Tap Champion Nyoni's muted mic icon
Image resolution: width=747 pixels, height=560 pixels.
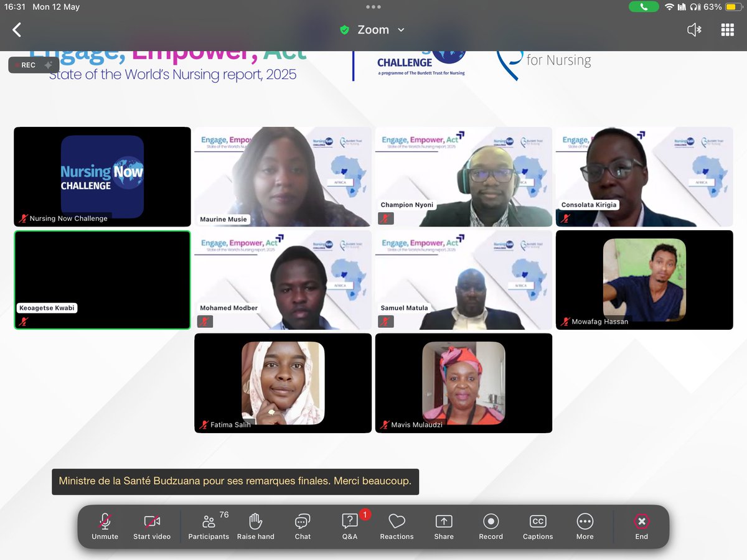386,218
